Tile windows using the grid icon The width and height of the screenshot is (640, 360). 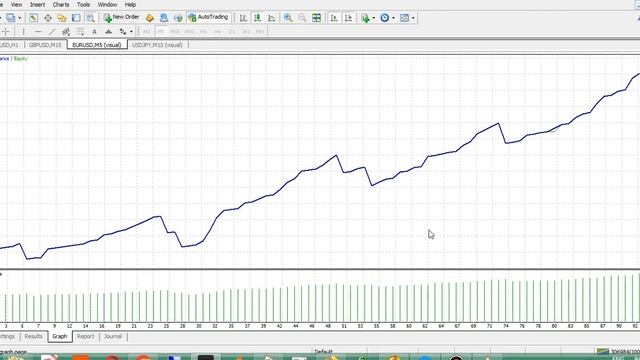point(316,18)
